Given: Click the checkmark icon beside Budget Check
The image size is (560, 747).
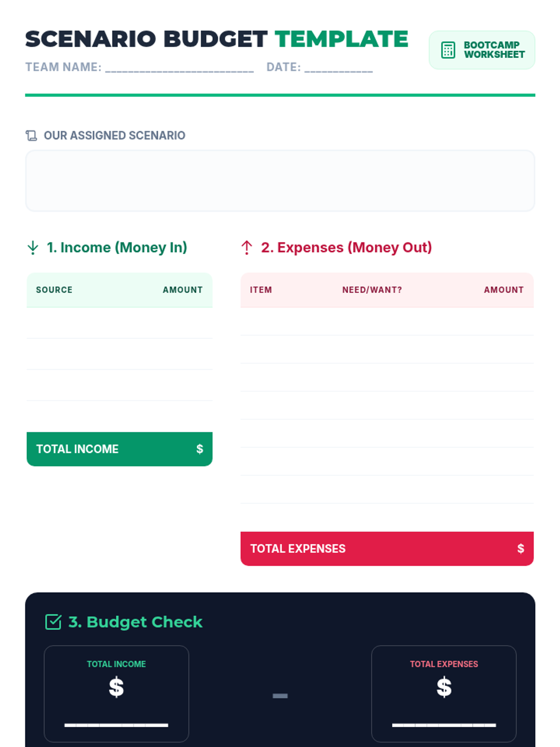Looking at the screenshot, I should pyautogui.click(x=53, y=622).
